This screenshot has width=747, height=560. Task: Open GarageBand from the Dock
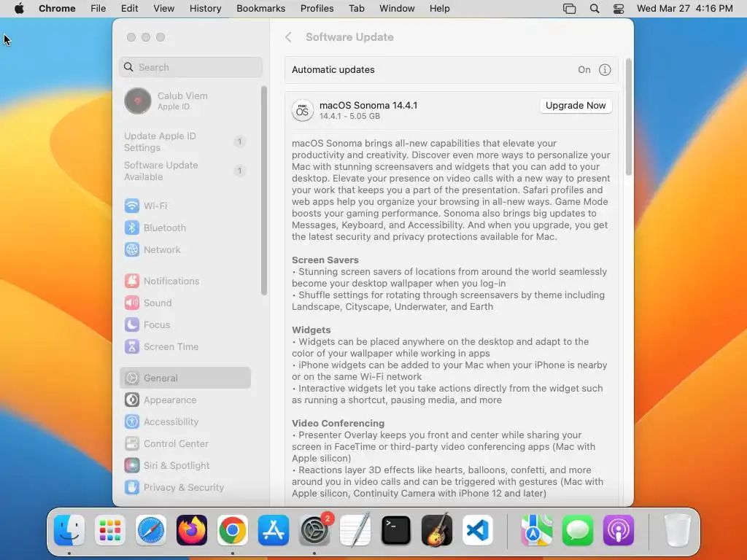pyautogui.click(x=437, y=530)
